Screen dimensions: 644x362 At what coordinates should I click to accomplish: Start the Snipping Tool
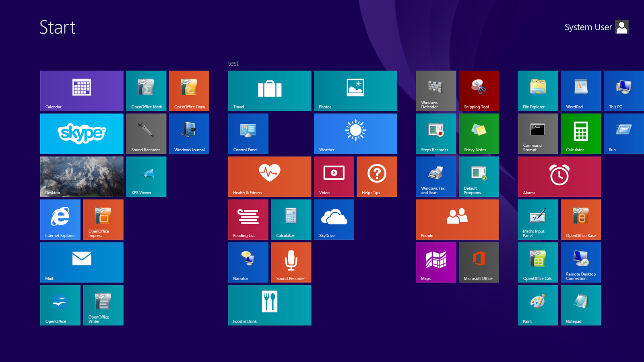point(479,90)
